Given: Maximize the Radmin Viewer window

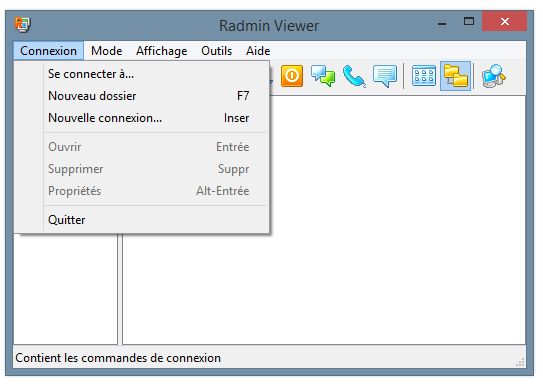Looking at the screenshot, I should pos(469,21).
